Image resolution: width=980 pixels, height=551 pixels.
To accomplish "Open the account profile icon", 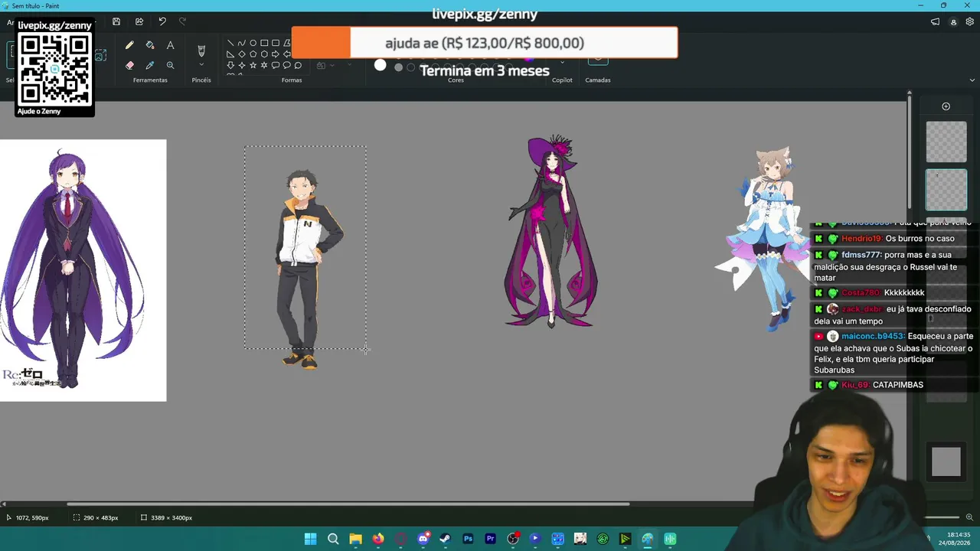I will pyautogui.click(x=953, y=22).
